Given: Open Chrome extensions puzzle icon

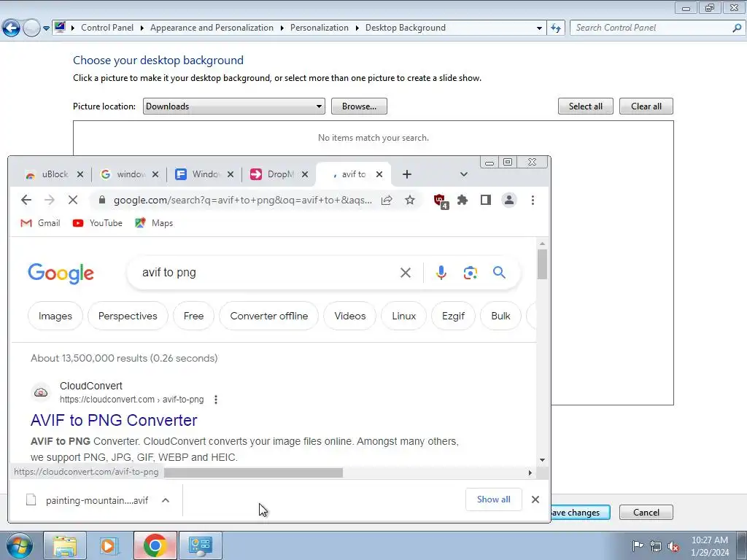Looking at the screenshot, I should pos(462,200).
